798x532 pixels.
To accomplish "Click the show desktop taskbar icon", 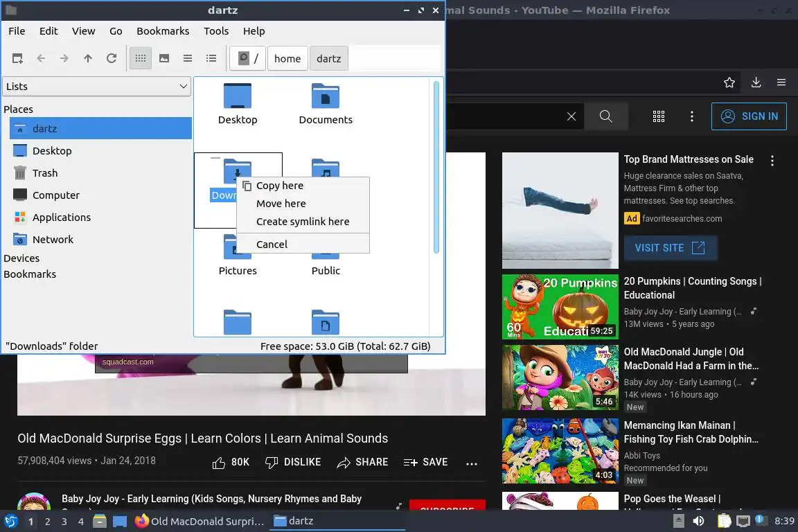I will [x=120, y=522].
